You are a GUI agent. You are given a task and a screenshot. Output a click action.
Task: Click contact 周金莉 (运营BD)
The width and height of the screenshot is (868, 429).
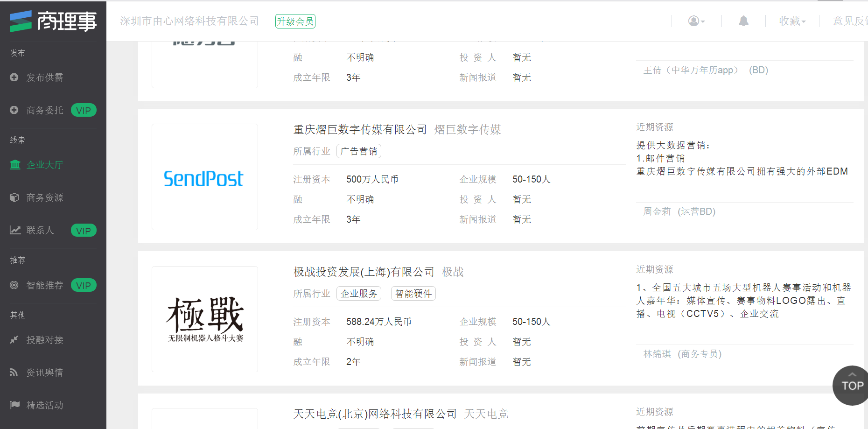point(679,211)
